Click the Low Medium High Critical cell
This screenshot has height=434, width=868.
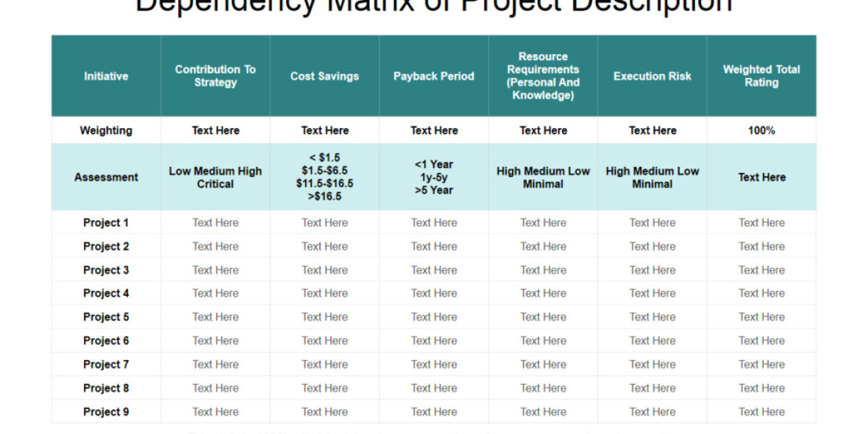tap(216, 177)
